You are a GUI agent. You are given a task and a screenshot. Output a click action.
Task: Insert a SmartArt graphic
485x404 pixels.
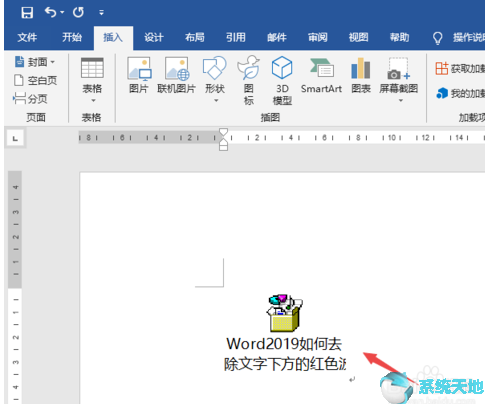(321, 75)
